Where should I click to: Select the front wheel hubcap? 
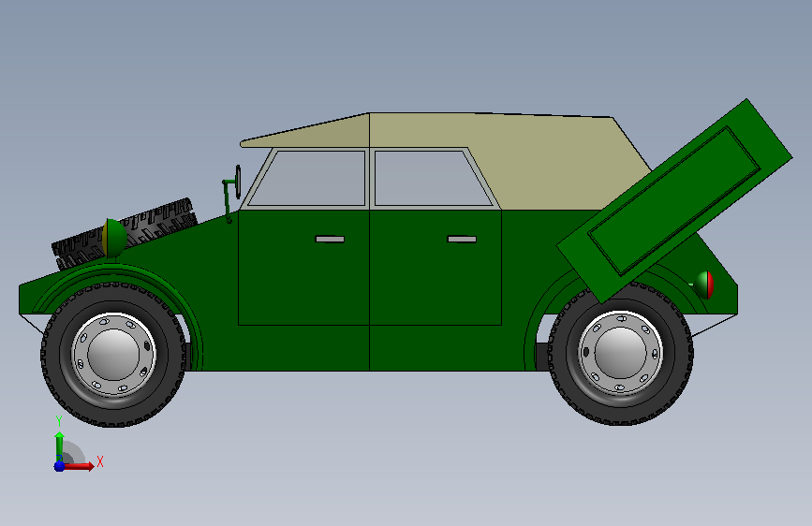114,354
